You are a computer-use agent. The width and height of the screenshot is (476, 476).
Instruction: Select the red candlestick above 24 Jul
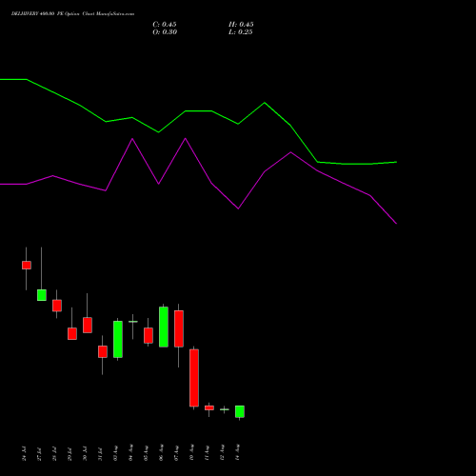27,265
